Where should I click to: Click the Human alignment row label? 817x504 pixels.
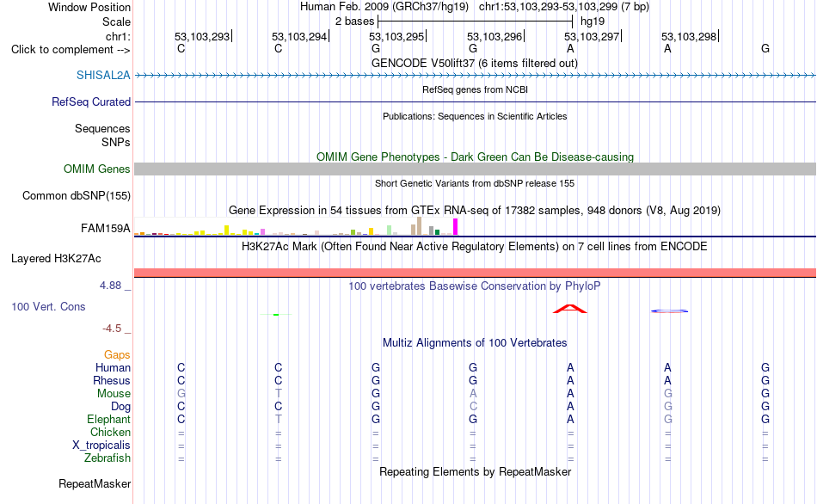click(113, 368)
